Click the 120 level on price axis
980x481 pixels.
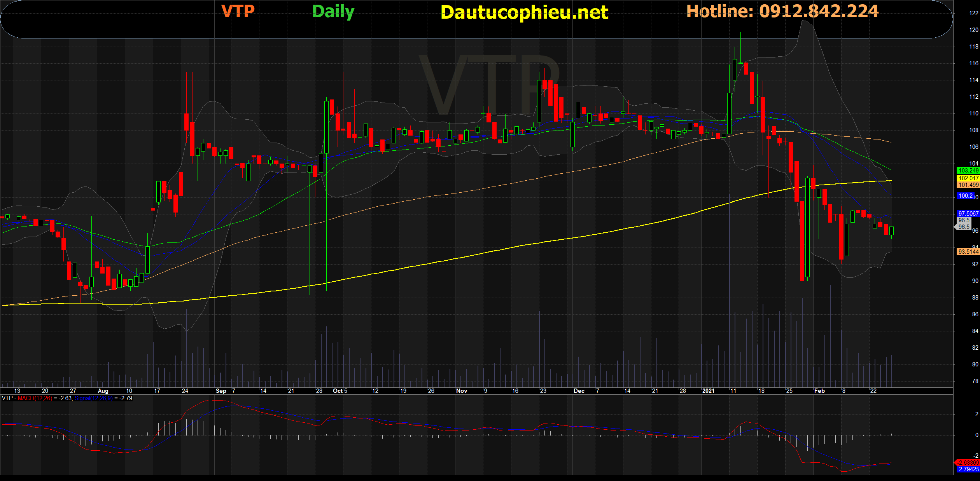pos(973,30)
